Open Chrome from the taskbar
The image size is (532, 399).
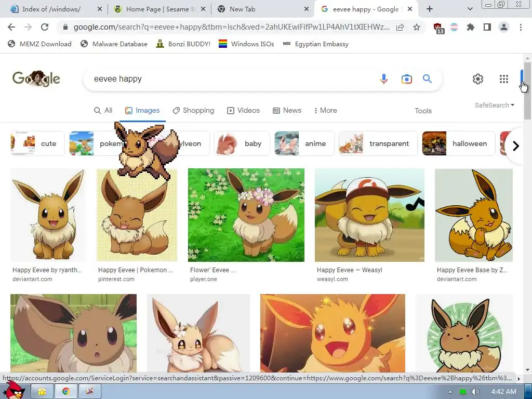66,392
